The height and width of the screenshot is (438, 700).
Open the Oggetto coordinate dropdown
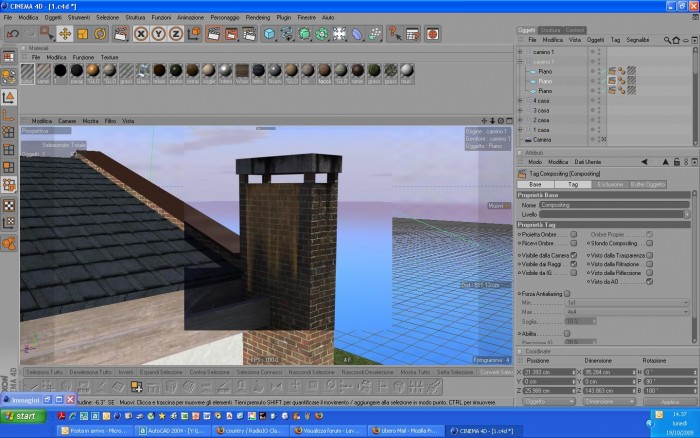coord(549,401)
